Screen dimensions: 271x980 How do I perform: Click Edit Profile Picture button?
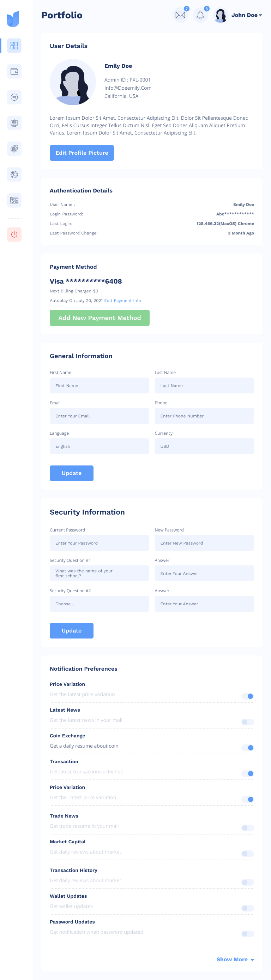tap(82, 153)
